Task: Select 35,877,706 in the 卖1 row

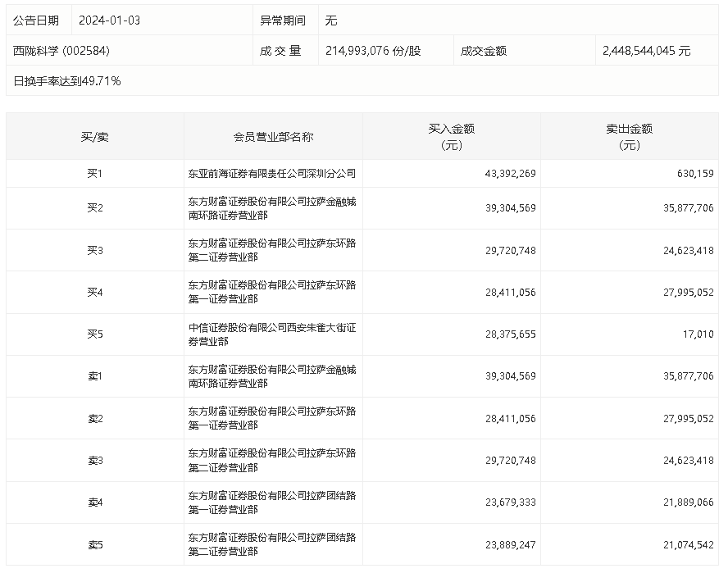Action: [689, 376]
